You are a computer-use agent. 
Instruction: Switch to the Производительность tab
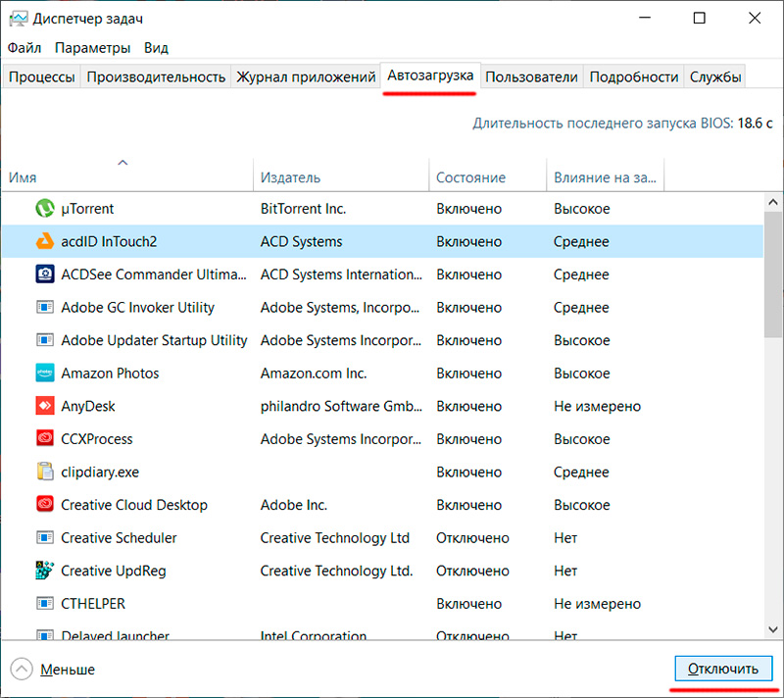[x=156, y=76]
